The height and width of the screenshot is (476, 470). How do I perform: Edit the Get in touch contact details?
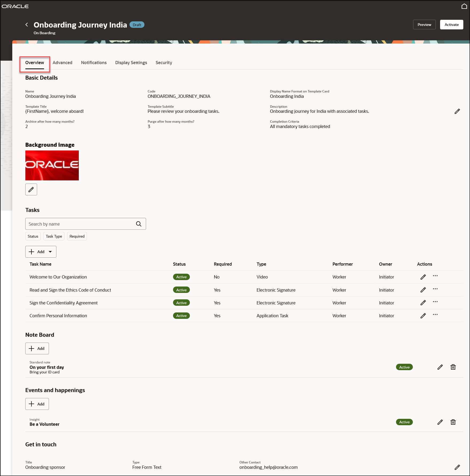tap(457, 467)
